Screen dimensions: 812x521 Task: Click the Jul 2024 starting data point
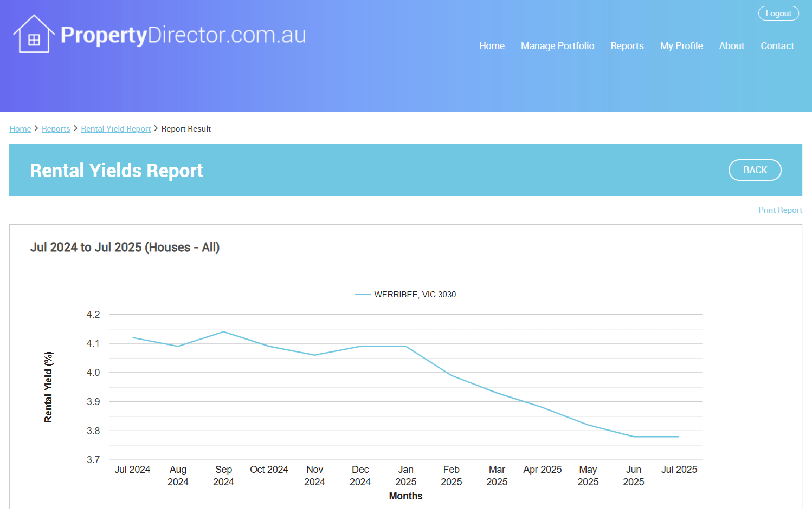133,338
